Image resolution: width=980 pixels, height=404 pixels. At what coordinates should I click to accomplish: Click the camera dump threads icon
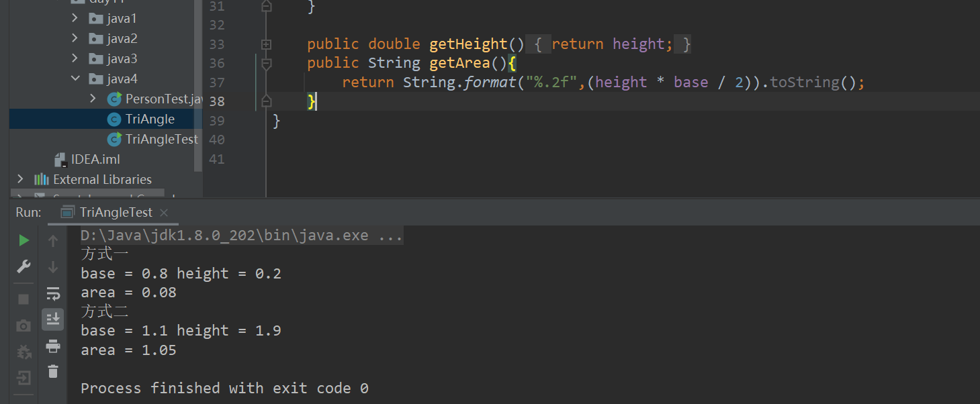[x=24, y=325]
